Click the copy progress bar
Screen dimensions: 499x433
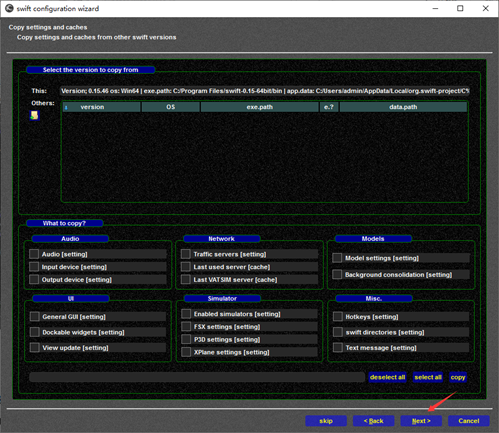pyautogui.click(x=197, y=377)
